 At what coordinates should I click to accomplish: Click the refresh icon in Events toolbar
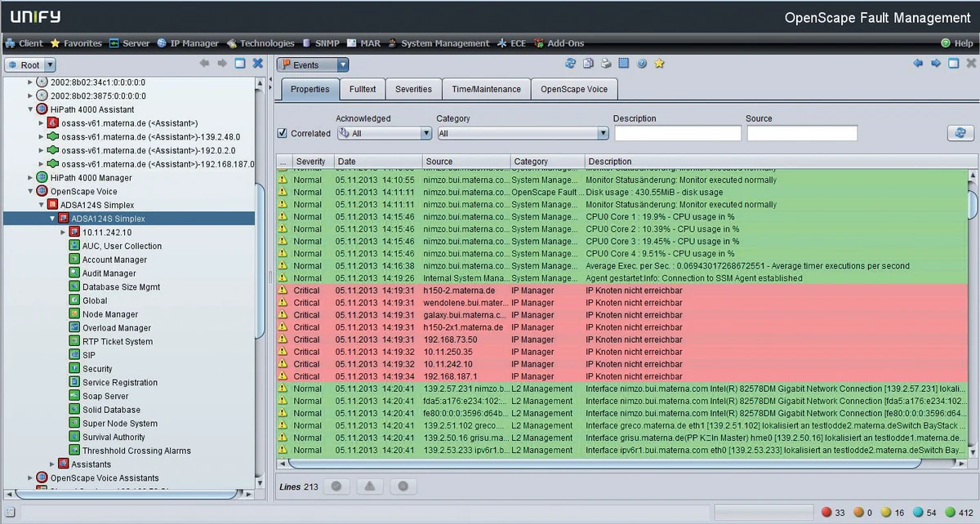(570, 64)
